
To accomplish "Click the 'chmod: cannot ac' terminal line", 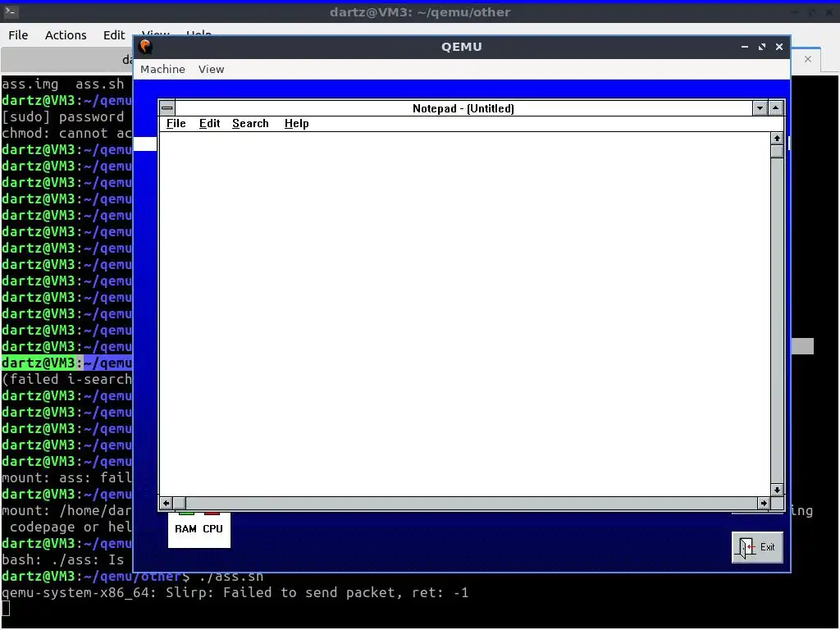I will point(66,133).
